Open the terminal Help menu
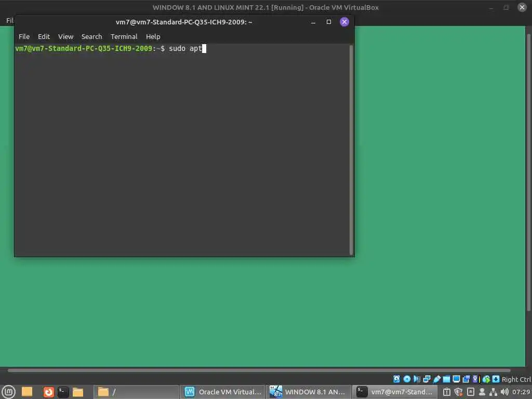Screen dimensions: 532x399 point(153,37)
